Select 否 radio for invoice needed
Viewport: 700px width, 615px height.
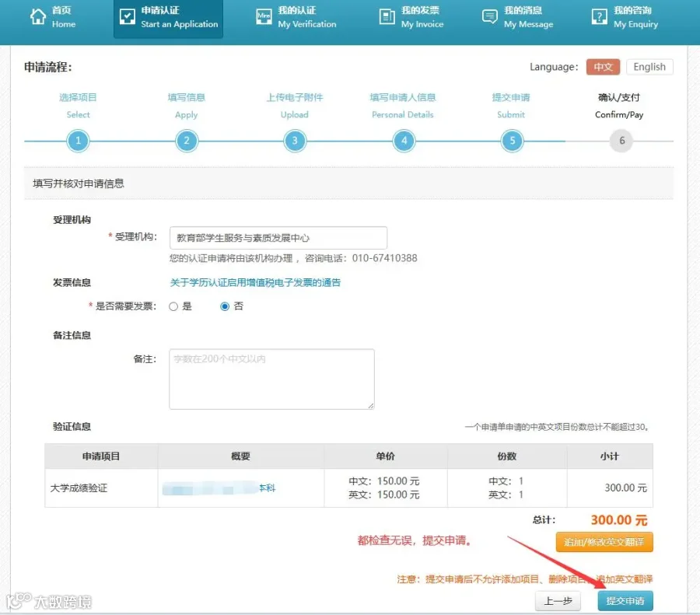225,306
